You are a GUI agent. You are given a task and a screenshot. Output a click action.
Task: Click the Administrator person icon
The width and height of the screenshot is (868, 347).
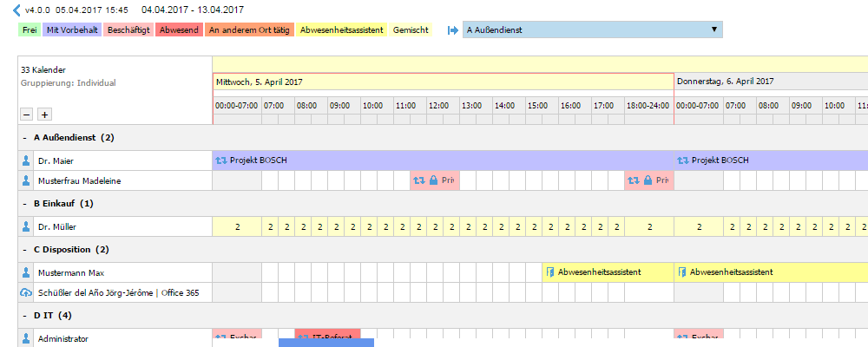click(25, 338)
